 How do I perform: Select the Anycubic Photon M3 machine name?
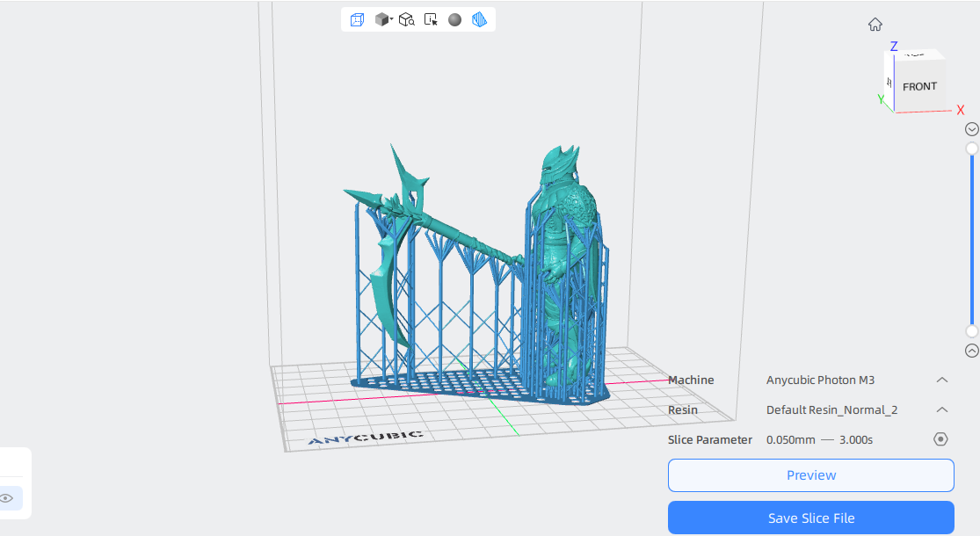click(820, 380)
